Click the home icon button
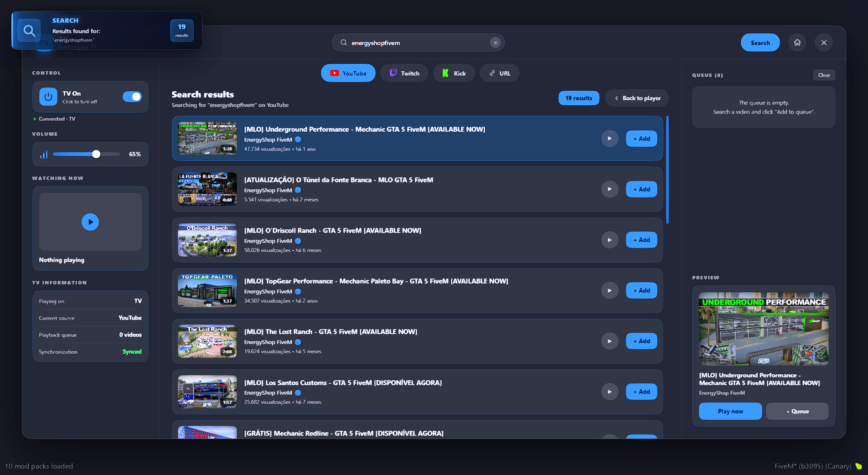This screenshot has height=475, width=868. coord(797,42)
